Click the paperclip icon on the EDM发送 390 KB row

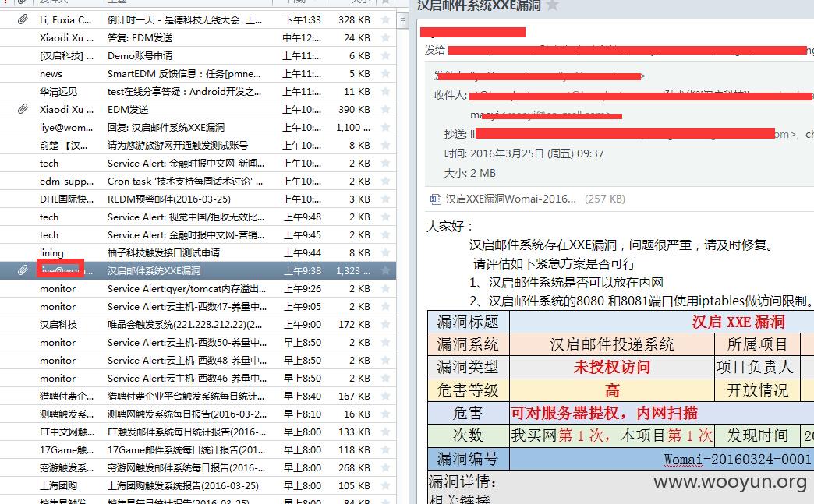(x=23, y=109)
